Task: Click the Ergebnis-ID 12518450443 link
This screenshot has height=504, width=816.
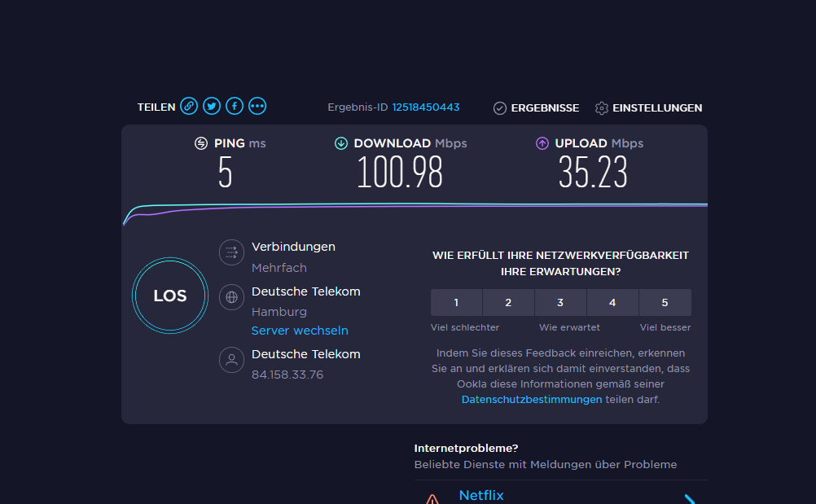Action: [426, 107]
